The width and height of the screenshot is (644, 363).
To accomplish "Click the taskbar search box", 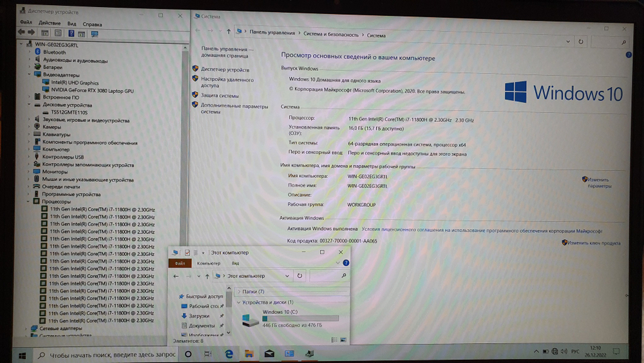I will pyautogui.click(x=106, y=355).
